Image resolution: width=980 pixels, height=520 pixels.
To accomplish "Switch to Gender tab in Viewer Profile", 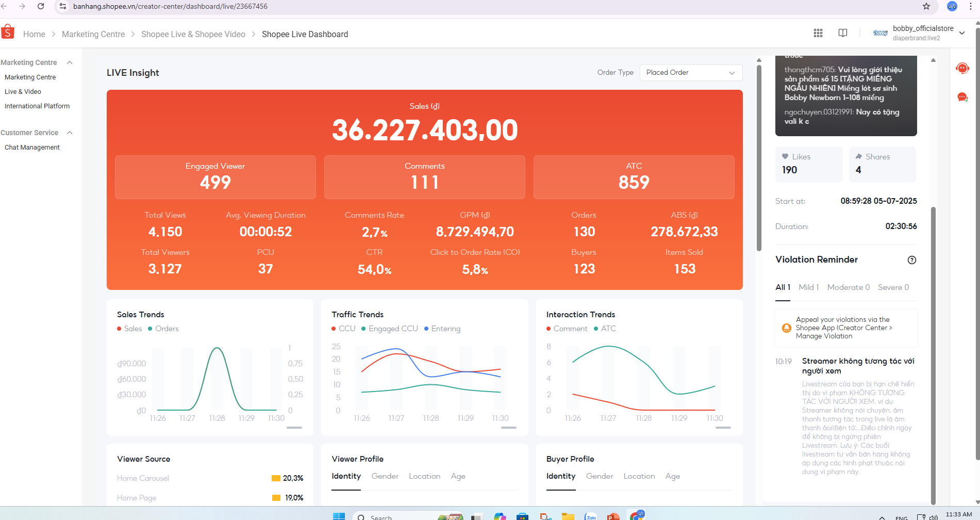I will click(385, 476).
